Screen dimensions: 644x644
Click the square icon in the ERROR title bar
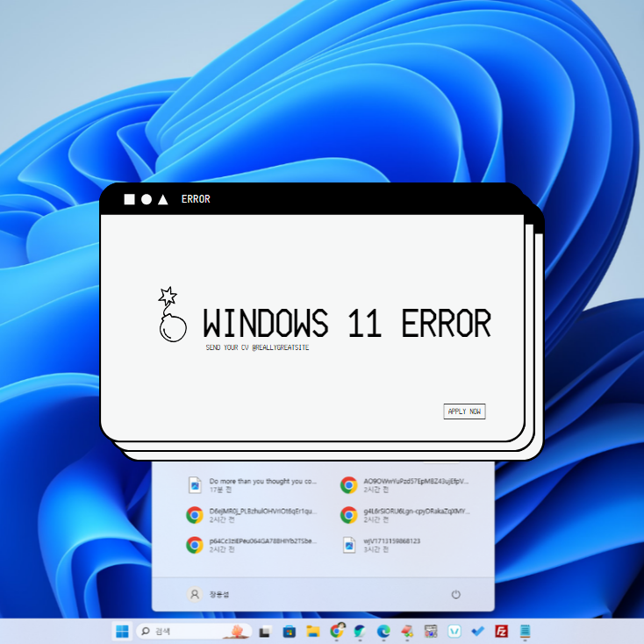pyautogui.click(x=129, y=199)
